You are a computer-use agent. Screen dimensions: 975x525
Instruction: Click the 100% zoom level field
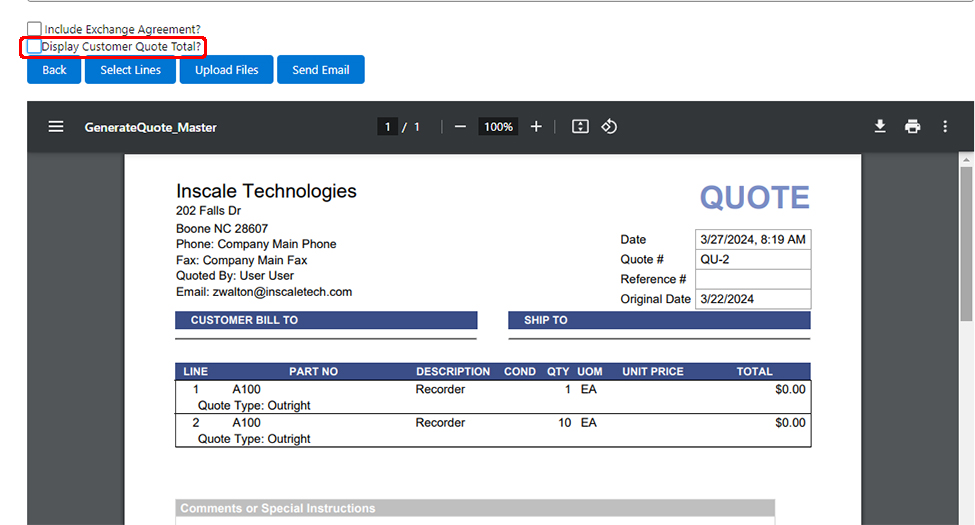pos(498,127)
